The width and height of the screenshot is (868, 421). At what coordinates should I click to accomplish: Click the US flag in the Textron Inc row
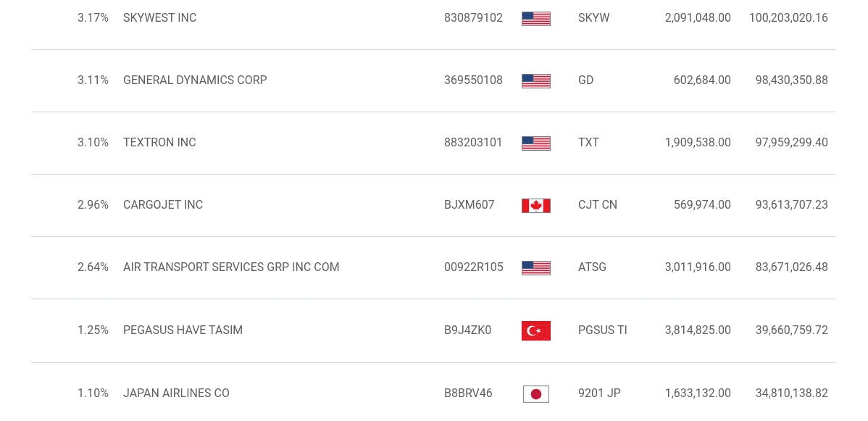click(536, 143)
